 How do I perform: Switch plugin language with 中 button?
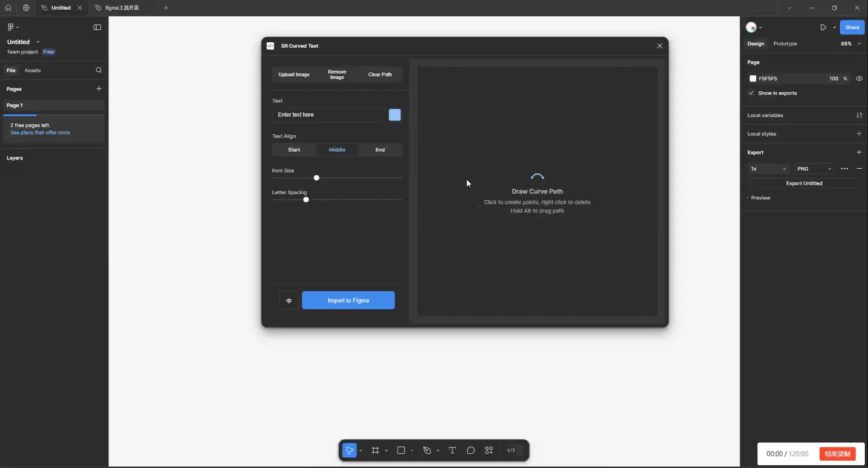(x=289, y=300)
